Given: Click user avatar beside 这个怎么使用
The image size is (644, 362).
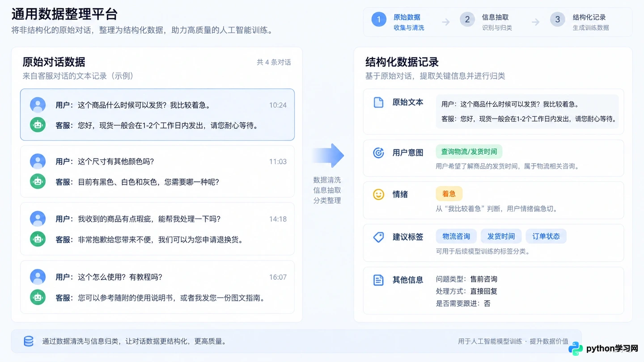Looking at the screenshot, I should (x=38, y=277).
